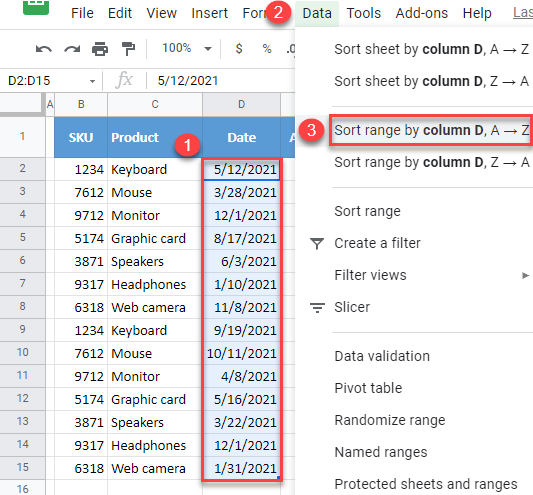Screen dimensions: 533x495
Task: Click the percent format icon
Action: [267, 49]
